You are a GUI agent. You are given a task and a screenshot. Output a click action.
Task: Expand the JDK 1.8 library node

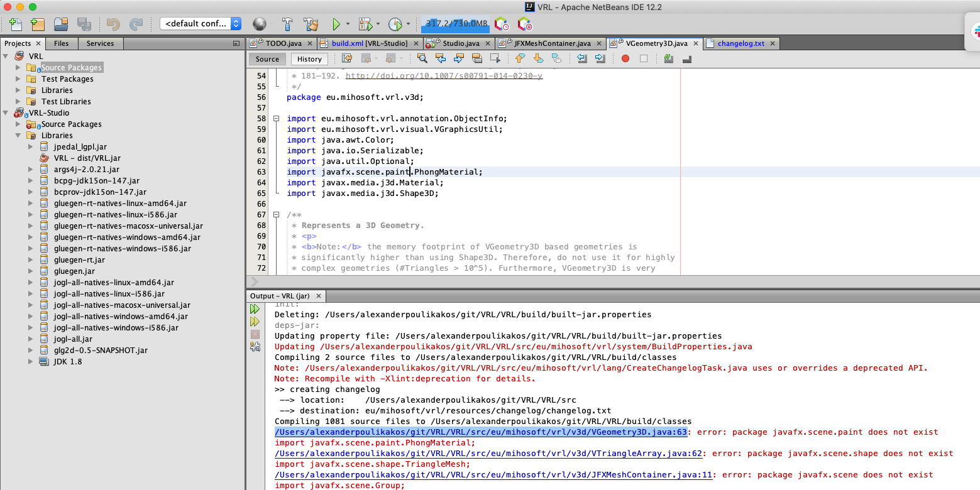(x=31, y=361)
